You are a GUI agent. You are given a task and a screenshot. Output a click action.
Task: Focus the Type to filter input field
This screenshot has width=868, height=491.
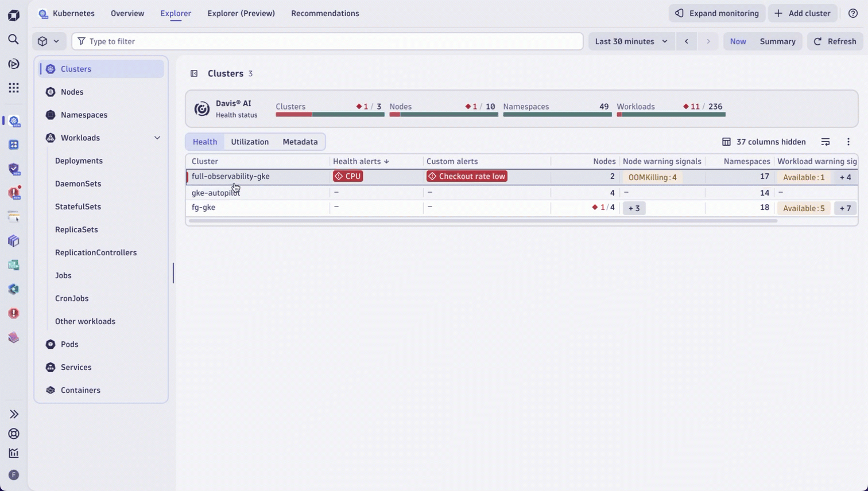click(x=327, y=41)
